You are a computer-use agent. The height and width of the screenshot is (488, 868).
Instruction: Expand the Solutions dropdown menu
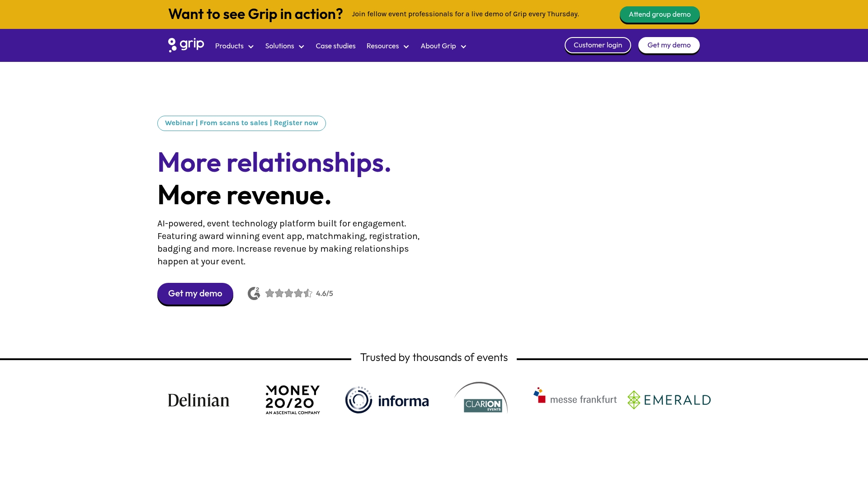point(284,46)
